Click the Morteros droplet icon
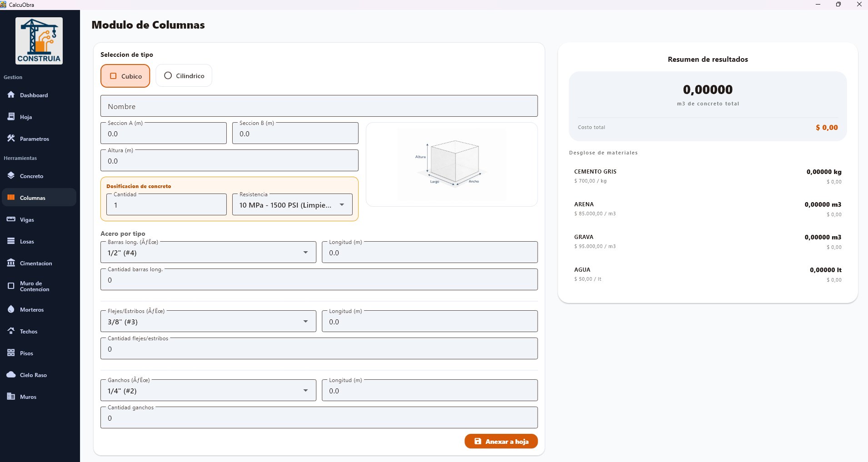Image resolution: width=868 pixels, height=462 pixels. click(11, 309)
